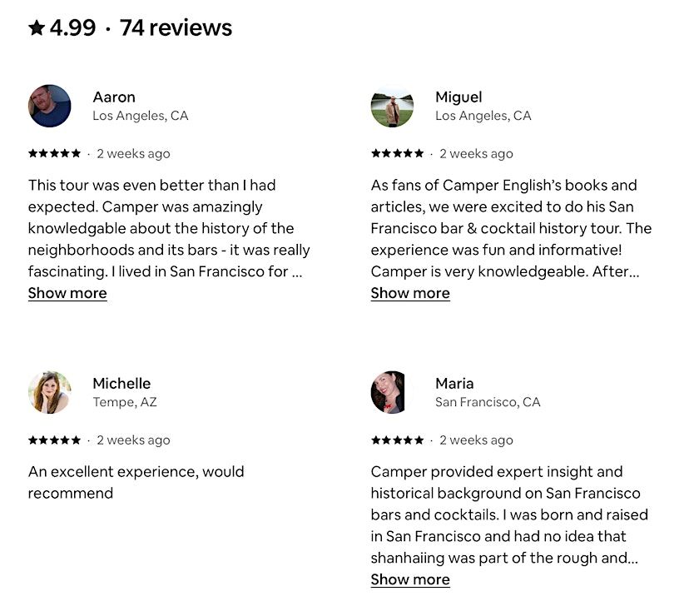Open reviewer name Maria

pos(454,383)
